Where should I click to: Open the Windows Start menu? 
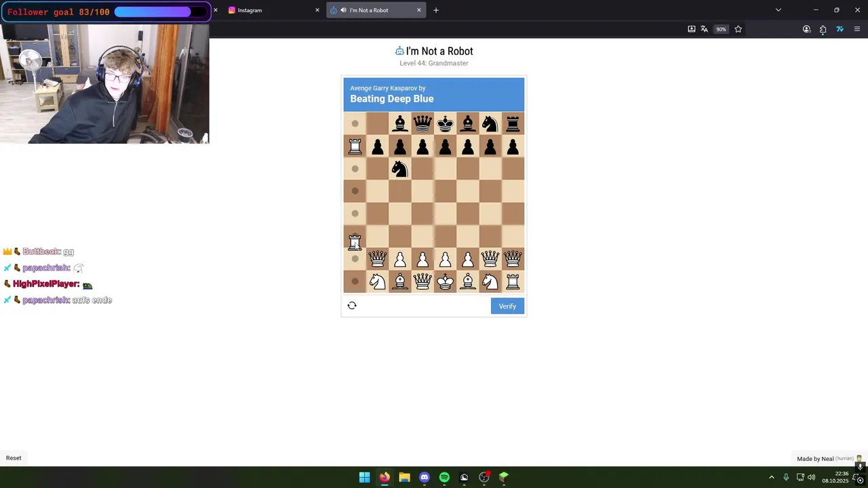[364, 477]
